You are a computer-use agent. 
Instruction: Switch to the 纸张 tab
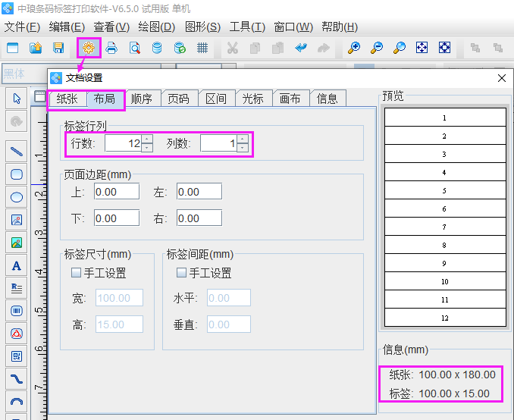[x=67, y=99]
